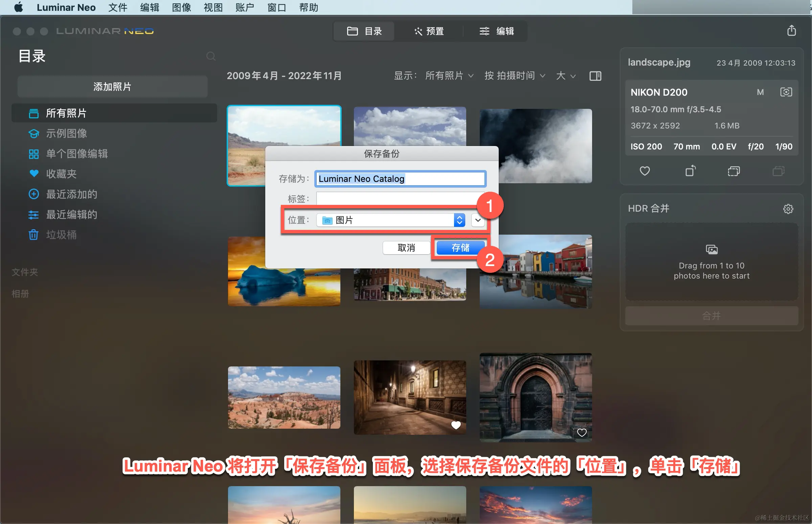Select 收藏夹 favorites in the sidebar
The height and width of the screenshot is (524, 812).
(61, 174)
